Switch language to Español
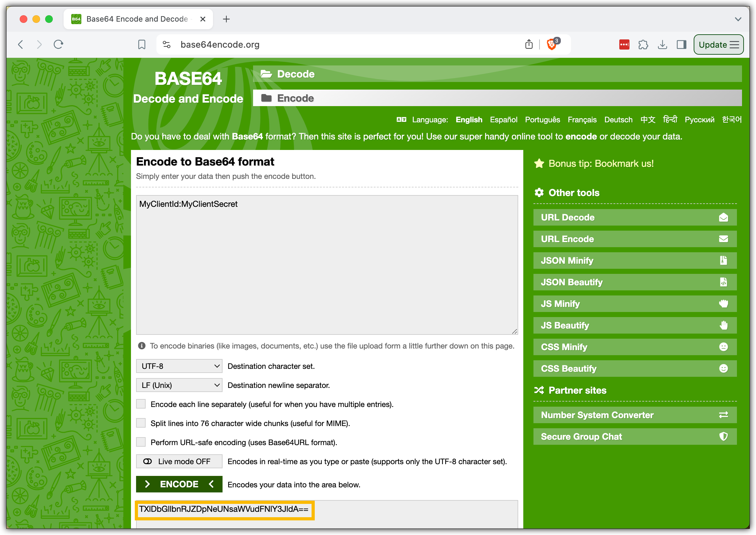 coord(504,119)
